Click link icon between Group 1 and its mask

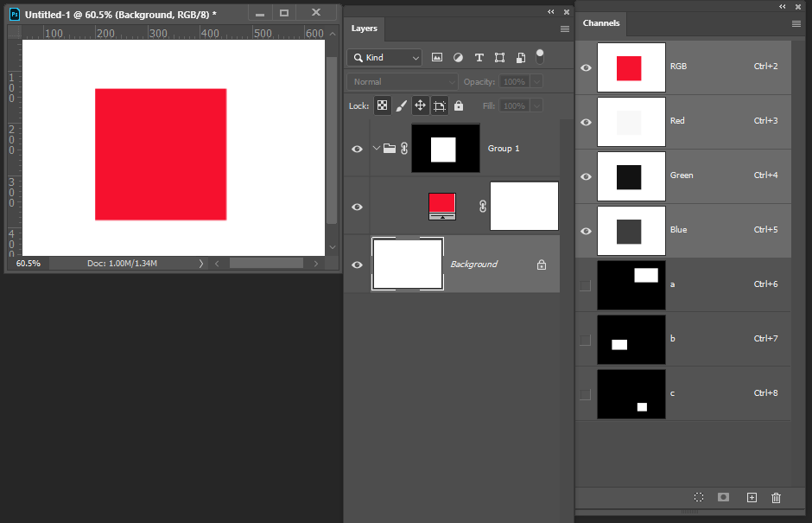point(404,149)
